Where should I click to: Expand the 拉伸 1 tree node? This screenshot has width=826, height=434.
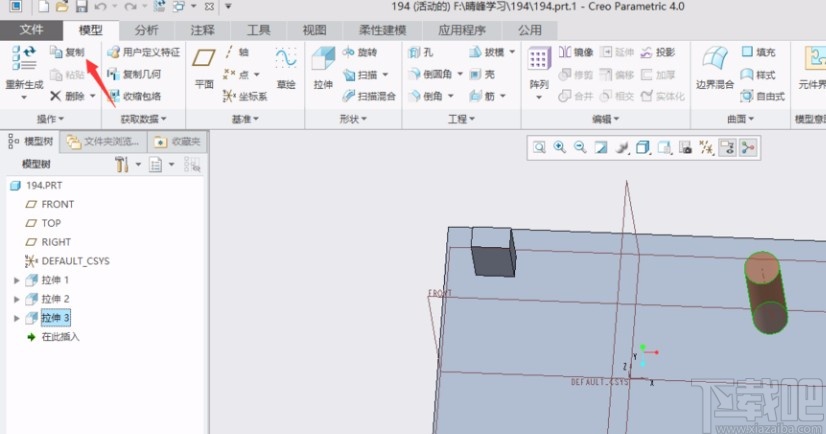pyautogui.click(x=16, y=280)
